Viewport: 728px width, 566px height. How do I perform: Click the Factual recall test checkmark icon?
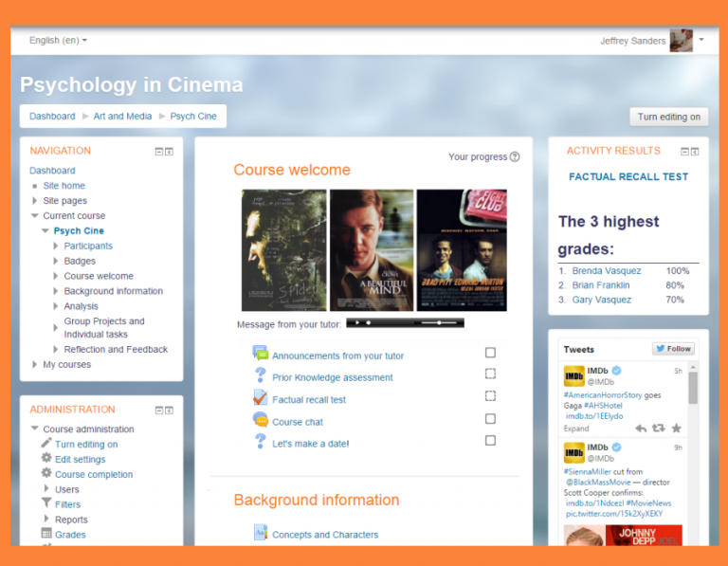[x=261, y=398]
